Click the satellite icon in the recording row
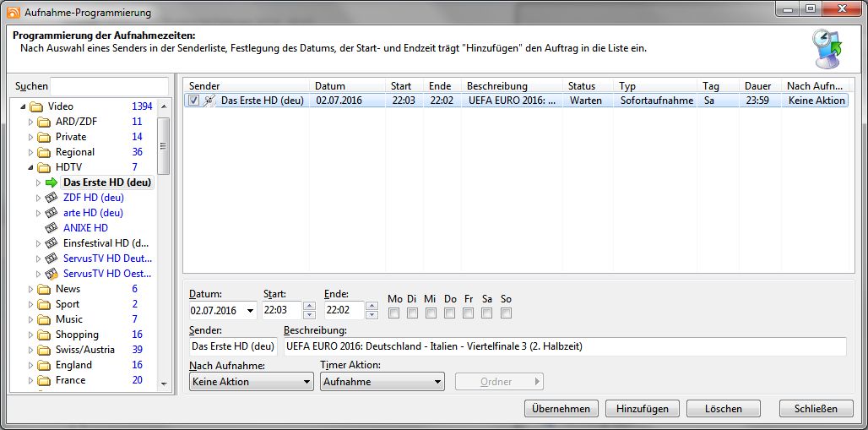This screenshot has width=868, height=430. [209, 101]
